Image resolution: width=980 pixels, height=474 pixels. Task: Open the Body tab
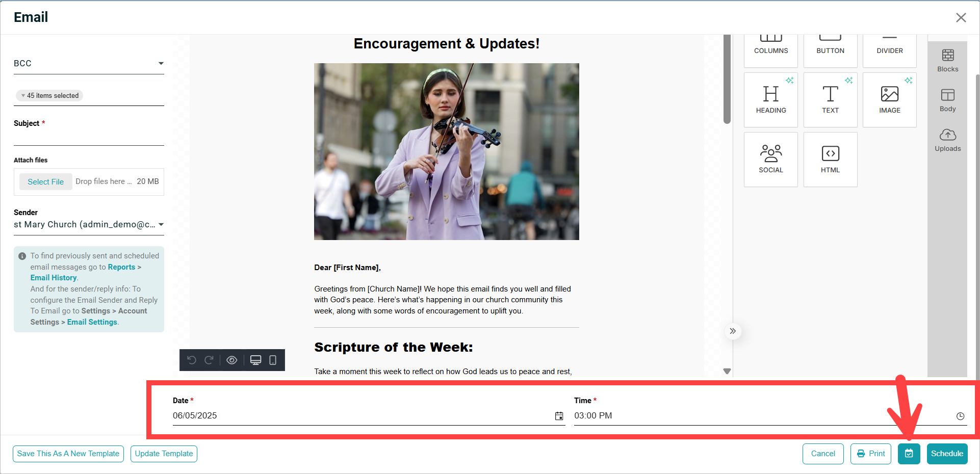tap(947, 100)
